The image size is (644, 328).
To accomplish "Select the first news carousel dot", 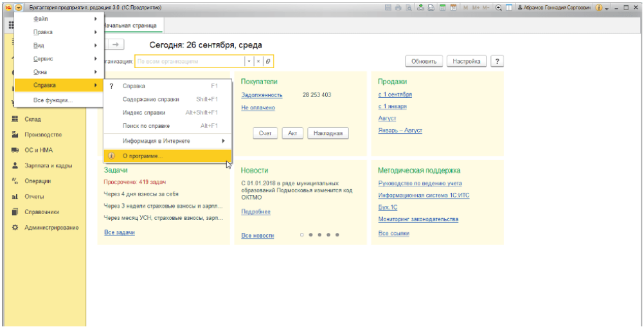I will 301,235.
